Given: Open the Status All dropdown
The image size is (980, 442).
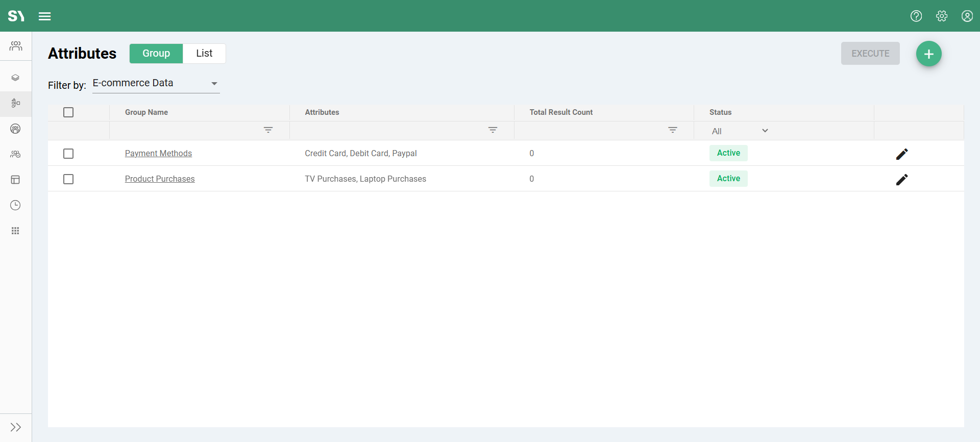Looking at the screenshot, I should (739, 131).
